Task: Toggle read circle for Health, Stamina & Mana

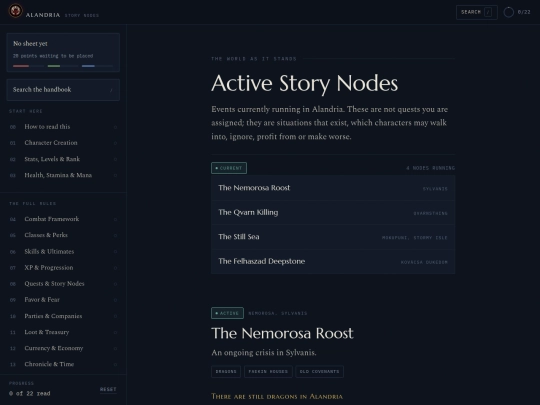Action: (x=115, y=175)
